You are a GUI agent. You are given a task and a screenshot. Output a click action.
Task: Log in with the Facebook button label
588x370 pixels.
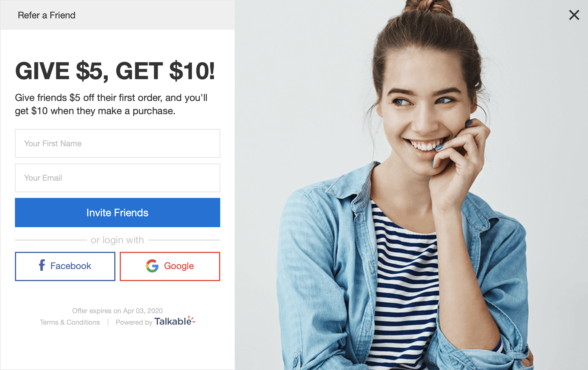[71, 266]
